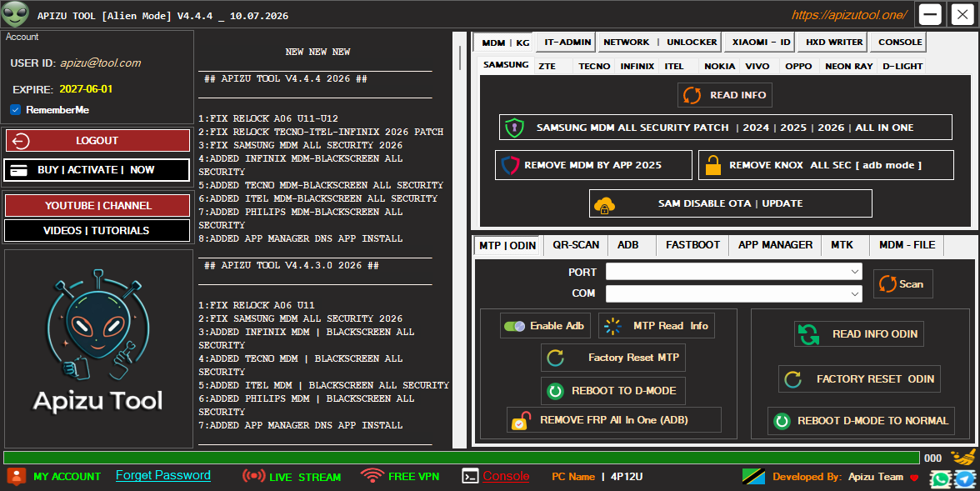This screenshot has height=491, width=980.
Task: Open the MDM - FILE tab
Action: pos(907,245)
